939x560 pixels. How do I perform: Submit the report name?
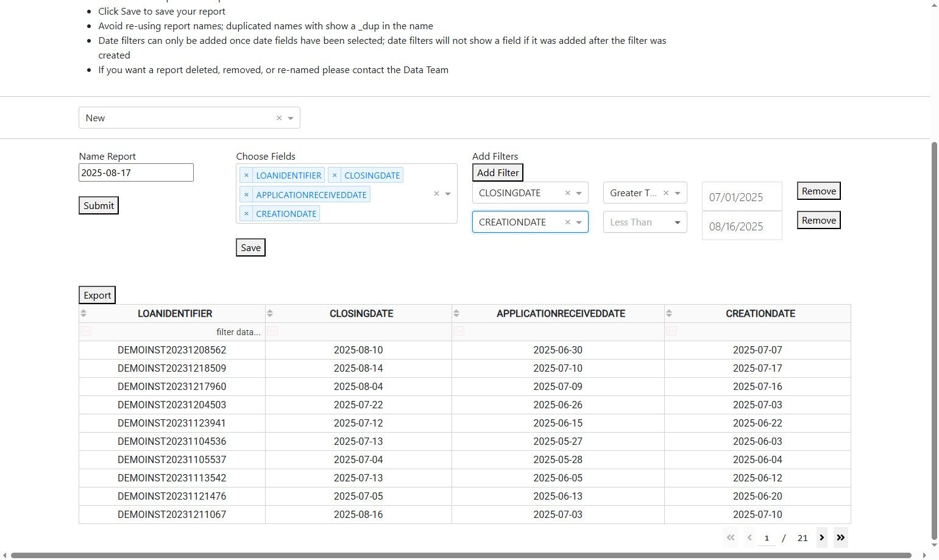(99, 205)
